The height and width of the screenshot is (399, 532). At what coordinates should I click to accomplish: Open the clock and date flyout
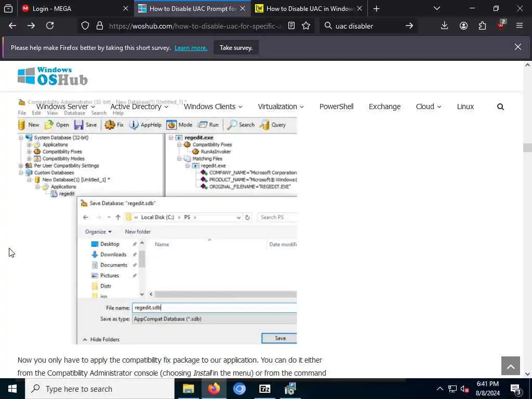(x=487, y=389)
